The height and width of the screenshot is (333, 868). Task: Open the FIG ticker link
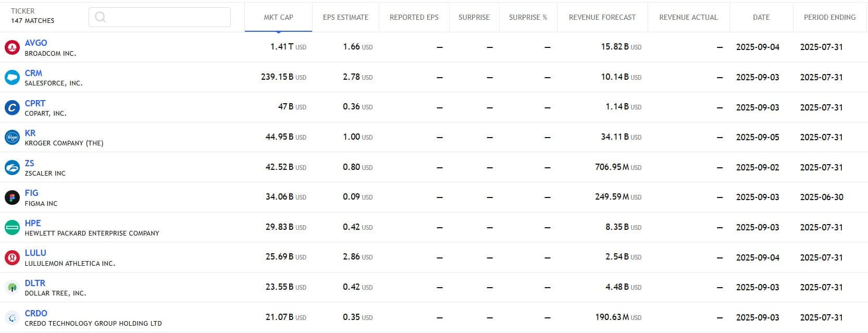31,193
